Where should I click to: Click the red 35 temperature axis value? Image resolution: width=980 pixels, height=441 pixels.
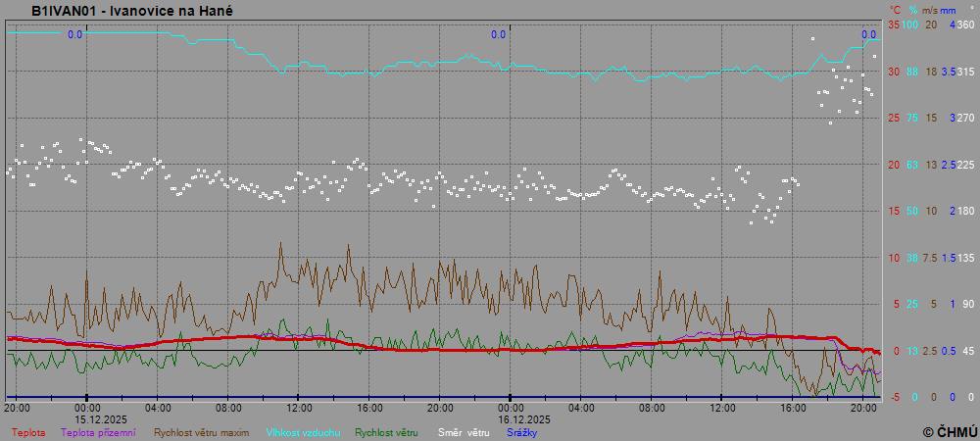893,24
